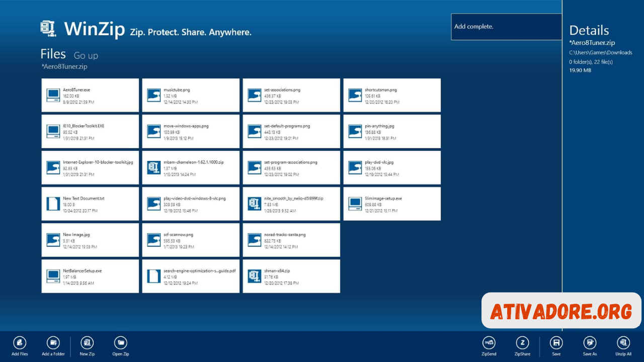The width and height of the screenshot is (644, 362).
Task: Select the IE10_BlockerToolkit.EXE tile
Action: point(90,131)
